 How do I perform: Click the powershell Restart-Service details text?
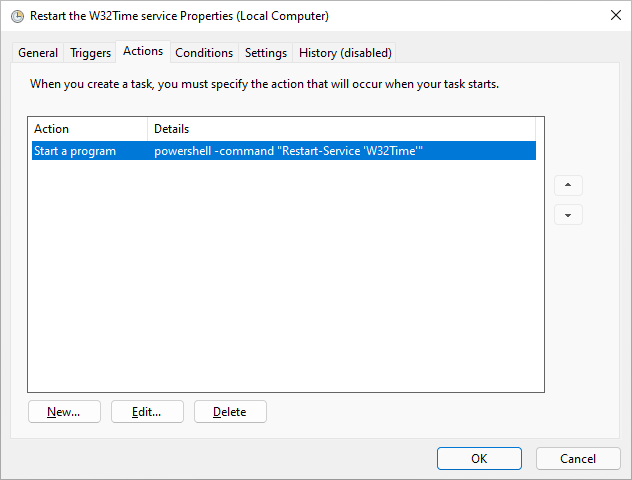point(288,151)
